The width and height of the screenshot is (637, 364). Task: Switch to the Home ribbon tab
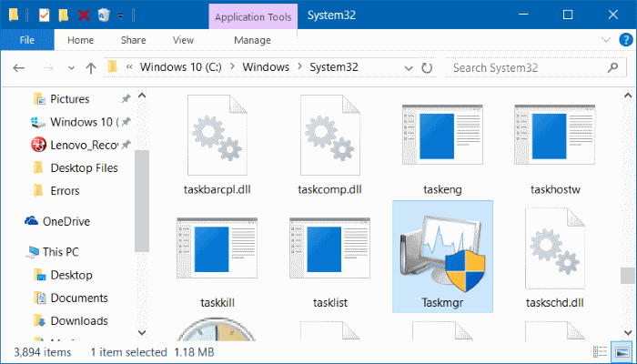(80, 40)
